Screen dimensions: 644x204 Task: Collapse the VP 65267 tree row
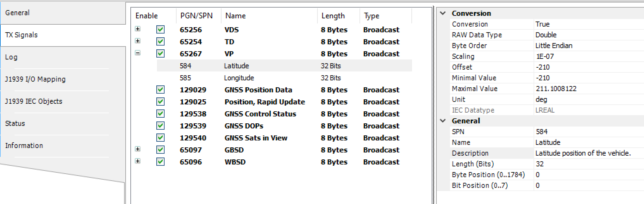[138, 53]
